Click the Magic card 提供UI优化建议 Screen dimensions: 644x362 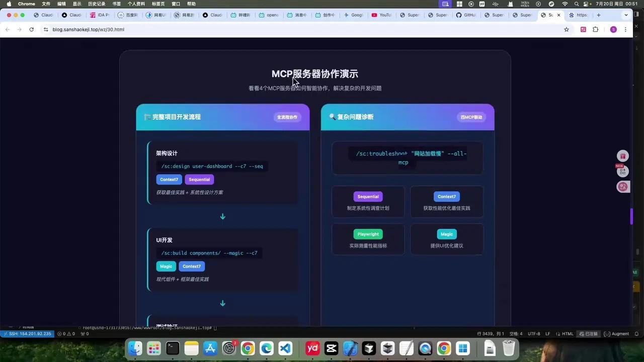tap(447, 239)
